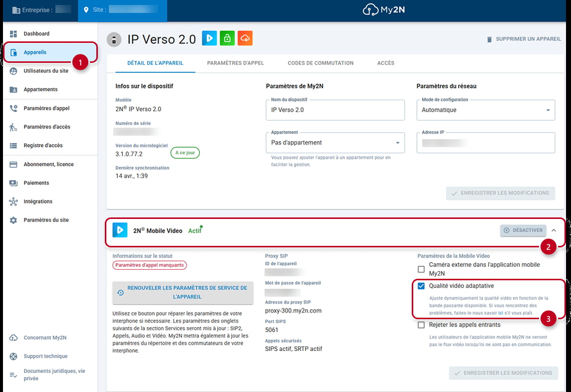Open the Accès tab
571x392 pixels.
pyautogui.click(x=386, y=63)
